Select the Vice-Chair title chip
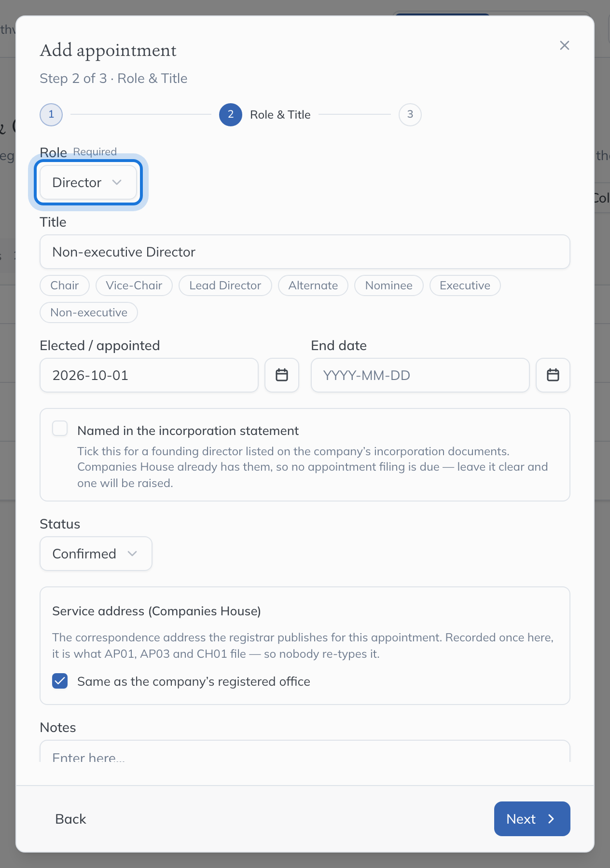The height and width of the screenshot is (868, 610). click(x=134, y=285)
